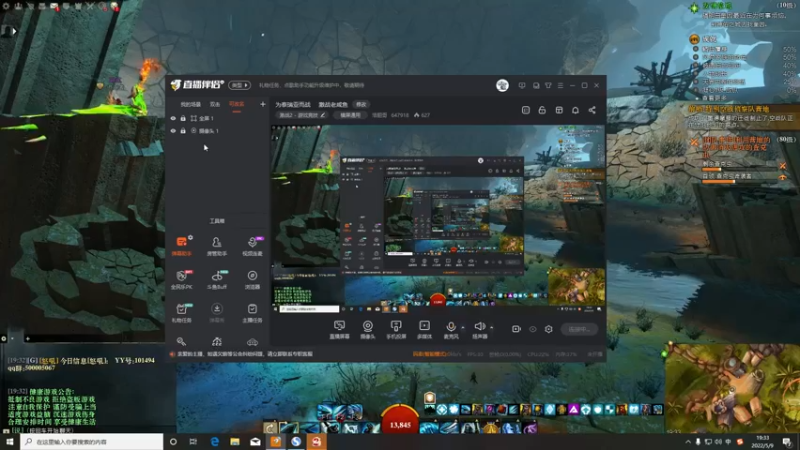The height and width of the screenshot is (450, 800).
Task: Open stream settings gear in bottom bar
Action: (x=548, y=329)
